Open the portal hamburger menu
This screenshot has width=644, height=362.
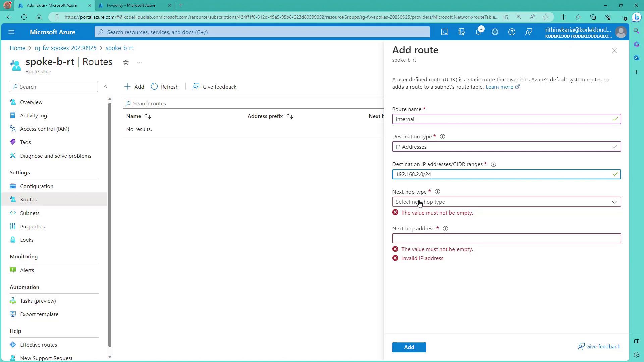pos(11,32)
